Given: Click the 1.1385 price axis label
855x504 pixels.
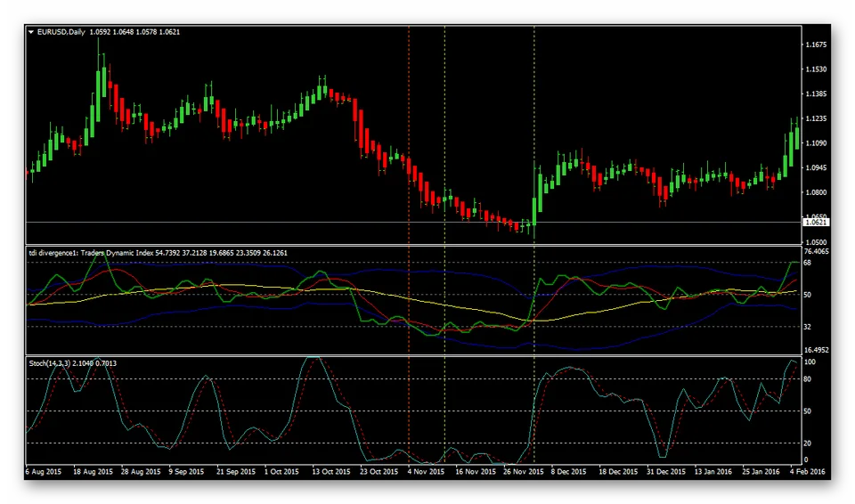Looking at the screenshot, I should tap(817, 93).
